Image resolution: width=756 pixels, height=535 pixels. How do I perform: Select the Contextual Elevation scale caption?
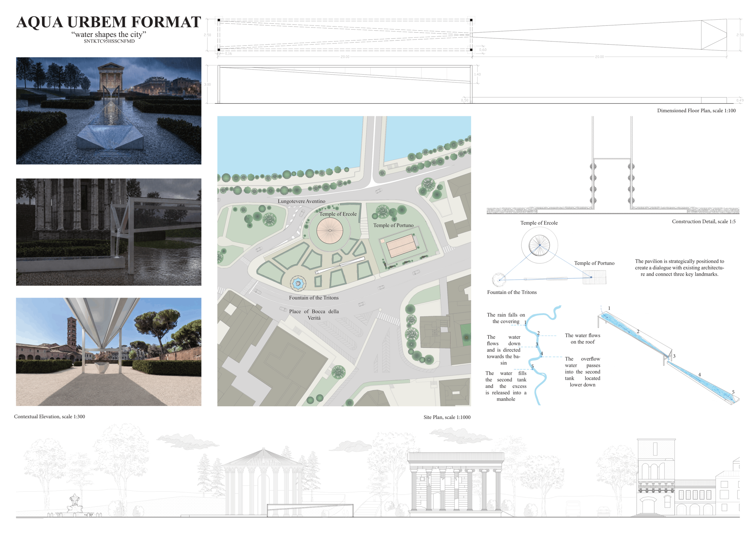[49, 416]
